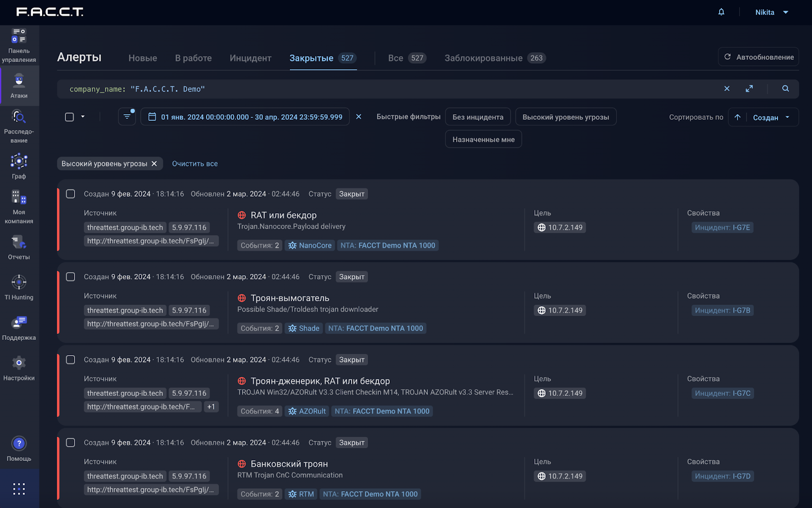The width and height of the screenshot is (812, 508).
Task: Toggle Автообновление auto-refresh
Action: 758,57
